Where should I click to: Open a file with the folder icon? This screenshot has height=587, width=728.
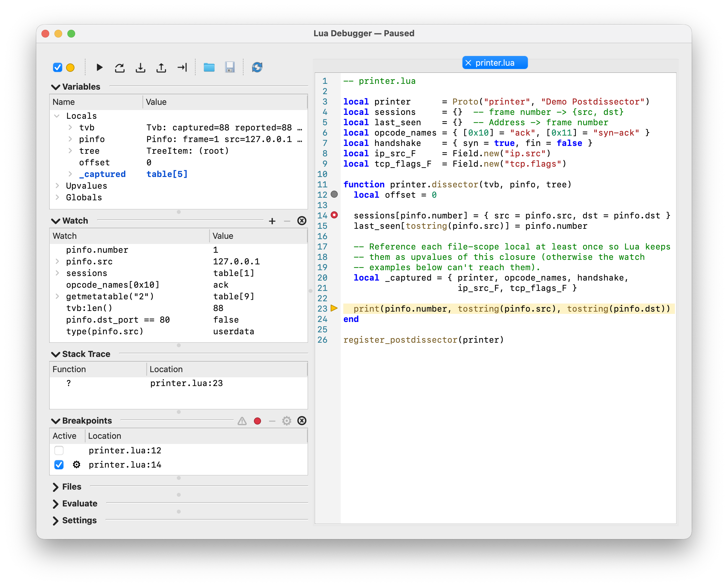pyautogui.click(x=209, y=68)
